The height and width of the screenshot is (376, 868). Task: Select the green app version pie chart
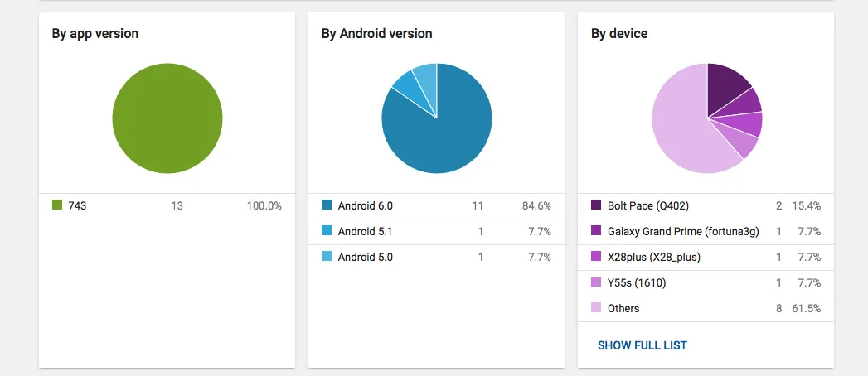167,118
